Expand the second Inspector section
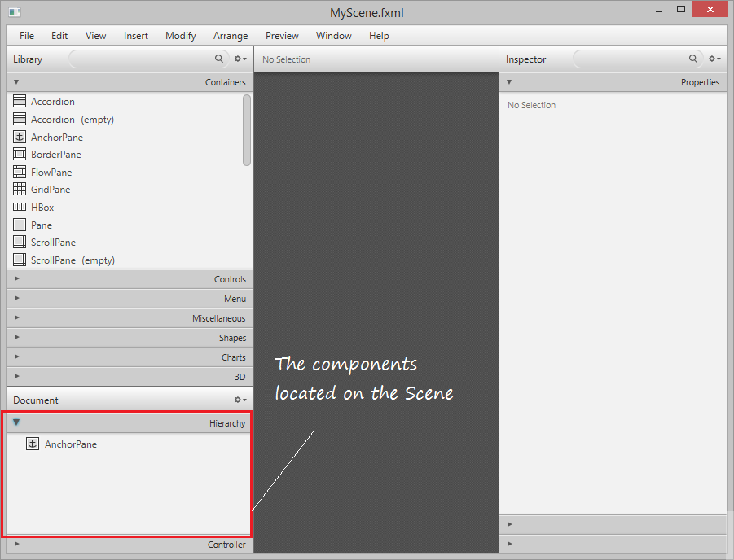 click(510, 524)
